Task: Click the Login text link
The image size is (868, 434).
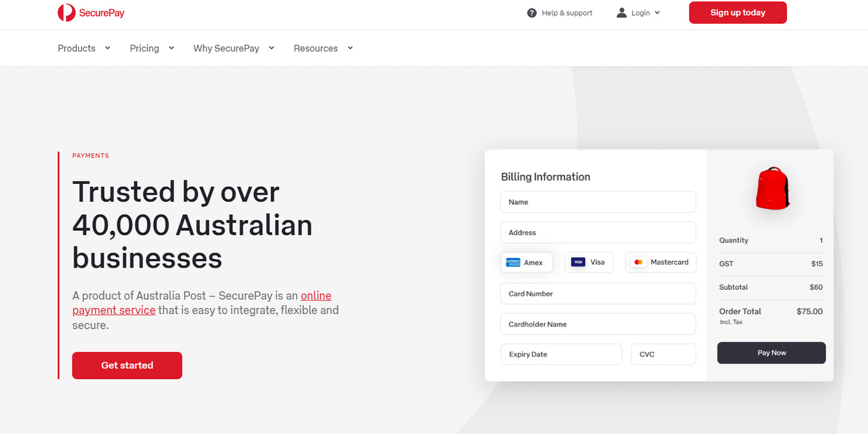Action: click(641, 13)
